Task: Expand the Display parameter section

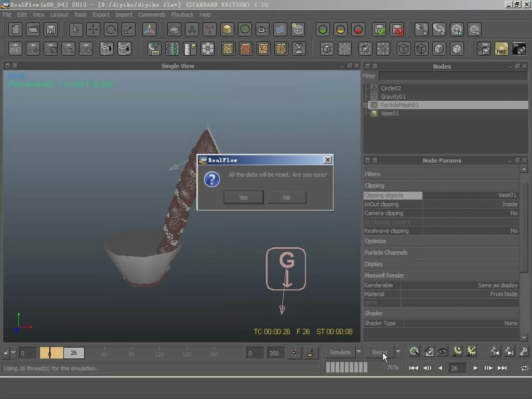Action: (442, 264)
